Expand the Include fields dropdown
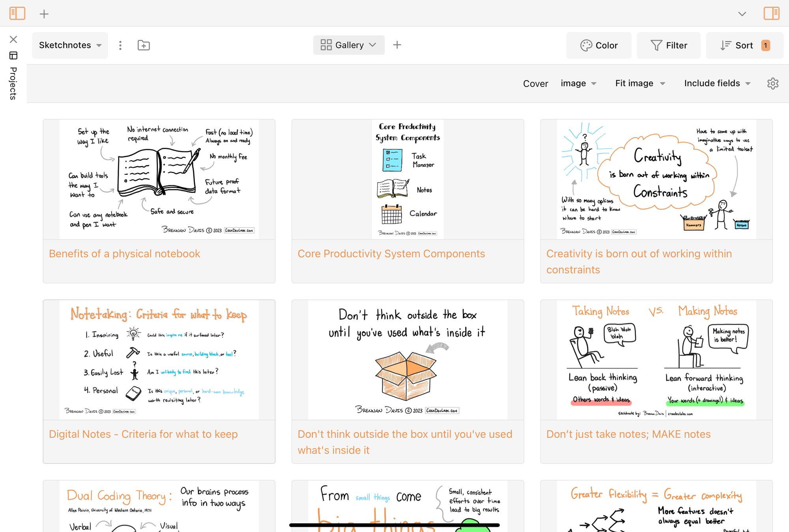 717,83
